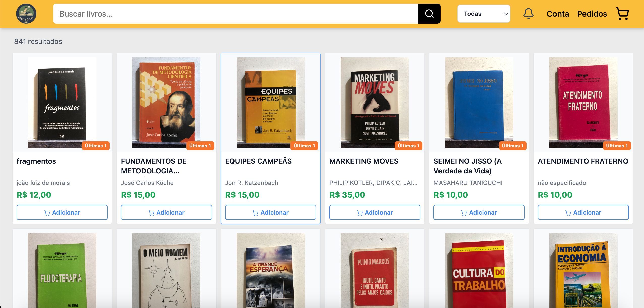Expand the Todas category dropdown
This screenshot has height=308, width=644.
484,14
